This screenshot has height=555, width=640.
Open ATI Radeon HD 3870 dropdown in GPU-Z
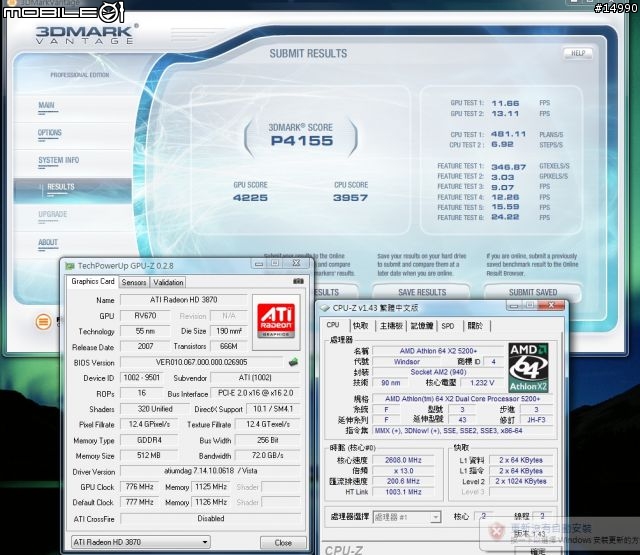point(141,542)
